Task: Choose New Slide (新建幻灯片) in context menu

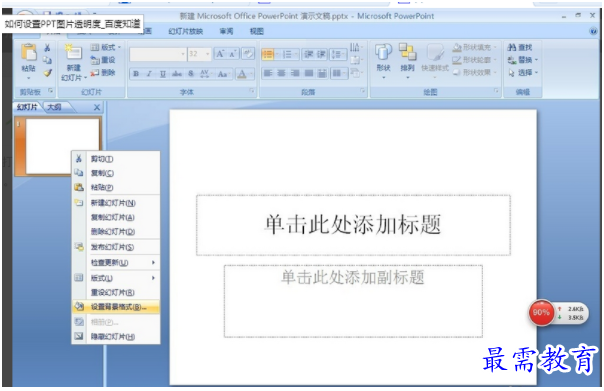Action: pyautogui.click(x=116, y=203)
